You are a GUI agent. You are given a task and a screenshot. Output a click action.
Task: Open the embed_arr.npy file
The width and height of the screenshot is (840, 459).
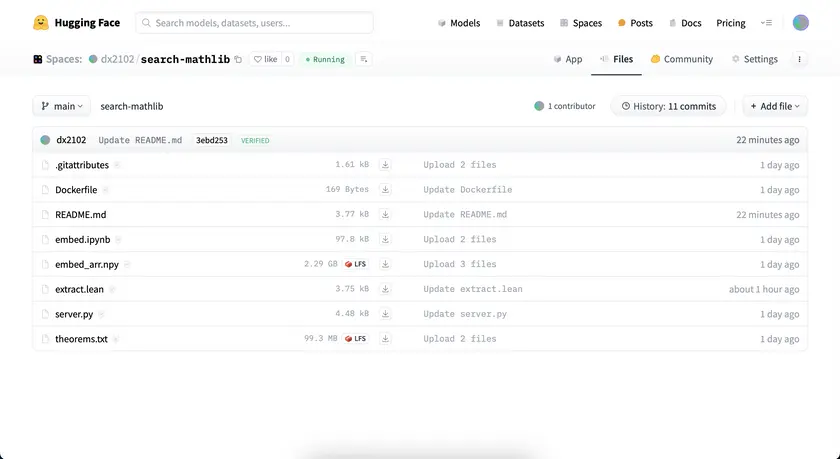point(87,264)
